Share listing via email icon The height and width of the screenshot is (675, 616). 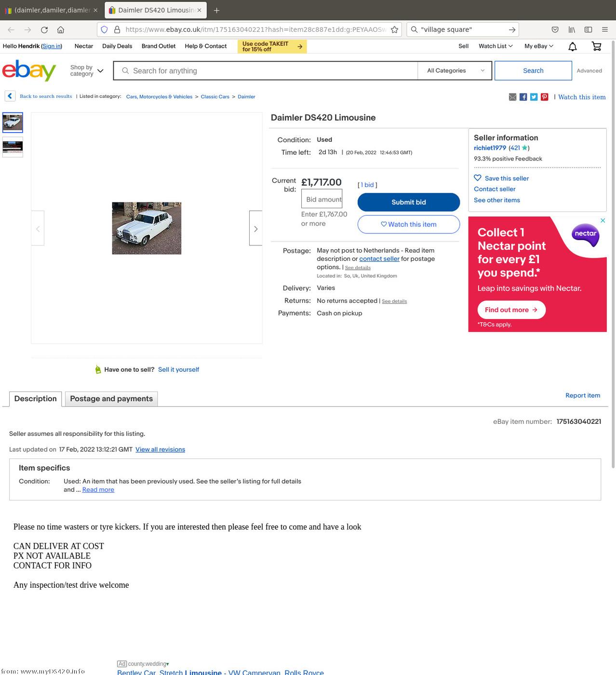click(x=512, y=97)
